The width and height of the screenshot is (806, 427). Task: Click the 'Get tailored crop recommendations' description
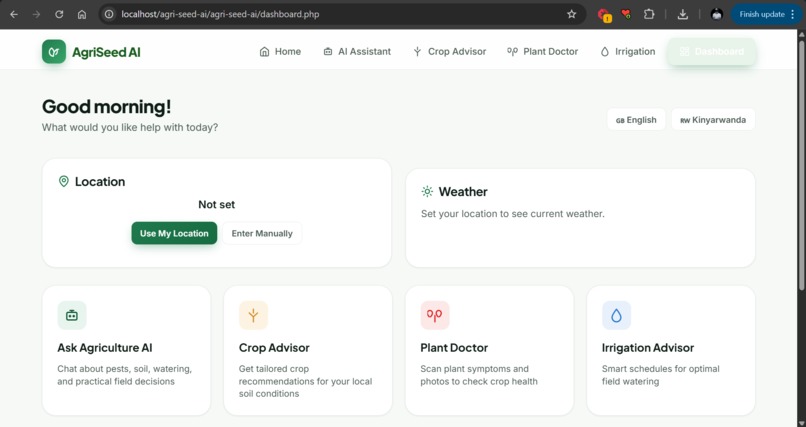click(305, 381)
